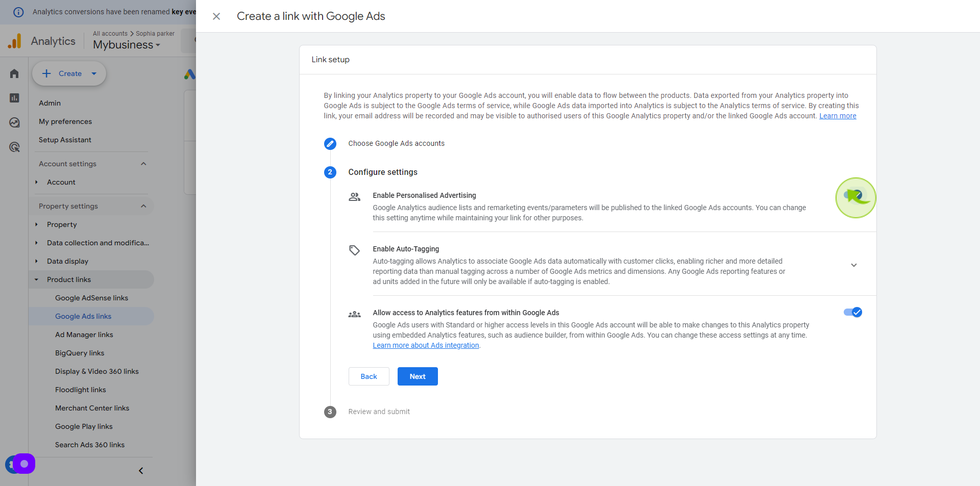Click the Sophia parker breadcrumb

[155, 34]
